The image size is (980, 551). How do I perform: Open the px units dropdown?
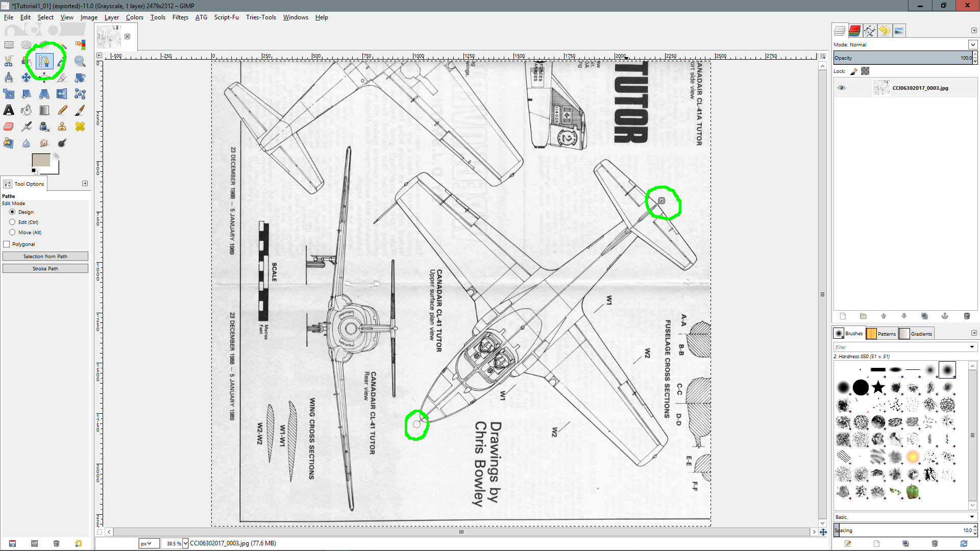click(x=149, y=543)
